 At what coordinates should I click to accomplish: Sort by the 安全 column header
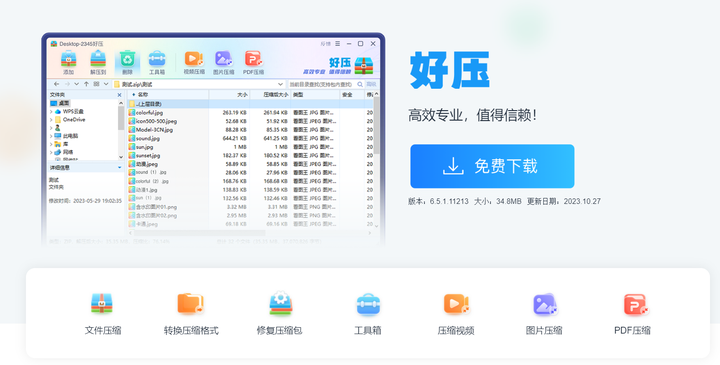coord(347,95)
